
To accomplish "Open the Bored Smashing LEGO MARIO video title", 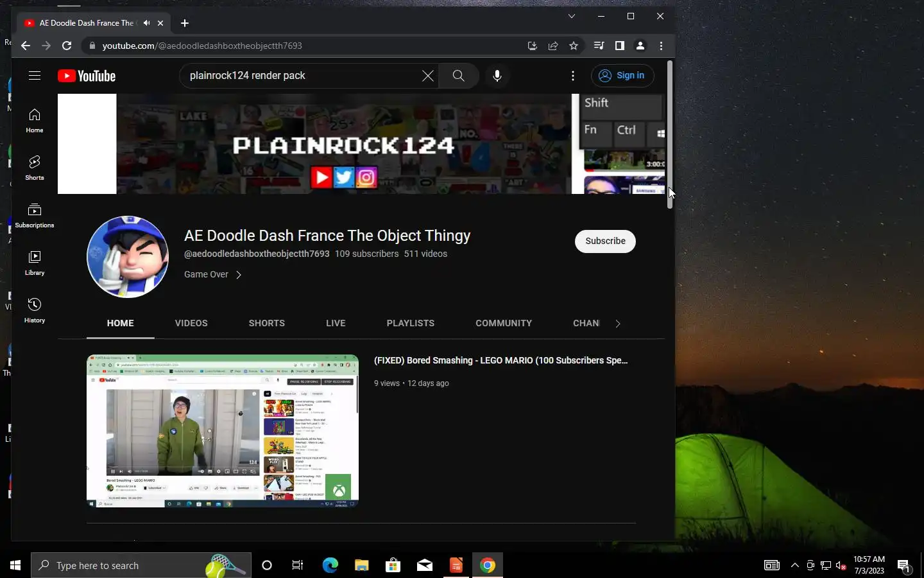I will click(501, 360).
